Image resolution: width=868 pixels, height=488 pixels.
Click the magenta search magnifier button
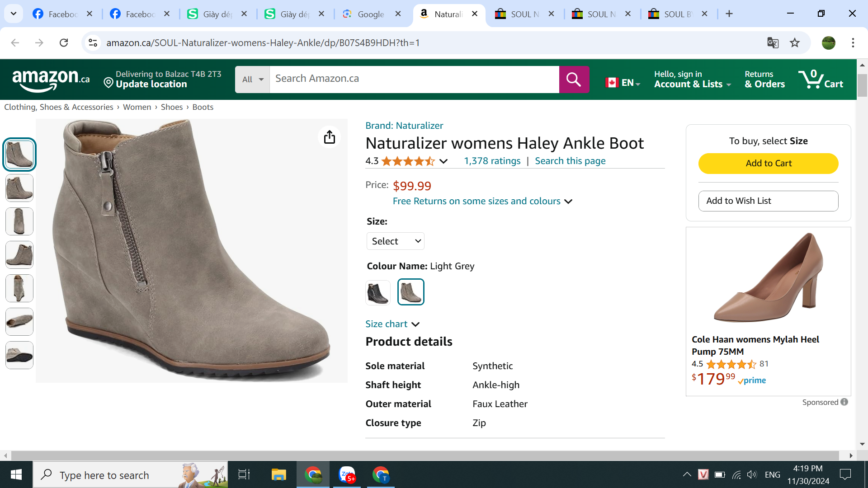click(x=574, y=80)
